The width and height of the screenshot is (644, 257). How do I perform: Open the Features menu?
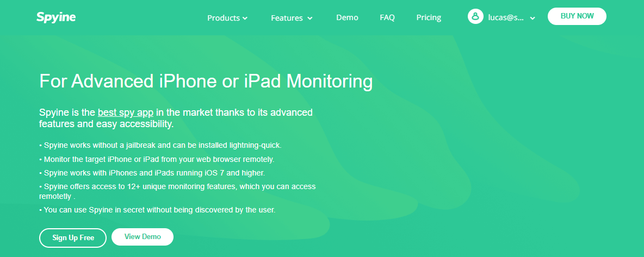click(x=287, y=18)
